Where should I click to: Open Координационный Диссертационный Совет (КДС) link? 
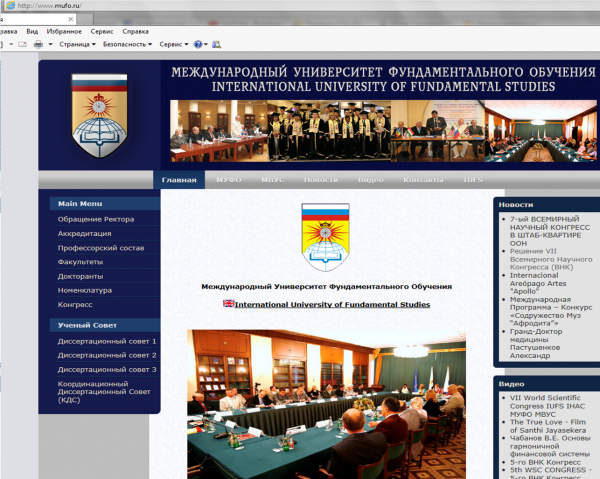point(104,392)
